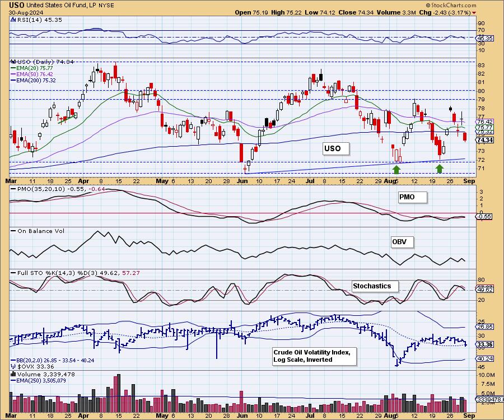Click the 45.35 RSI value tag
The image size is (504, 420).
(485, 38)
